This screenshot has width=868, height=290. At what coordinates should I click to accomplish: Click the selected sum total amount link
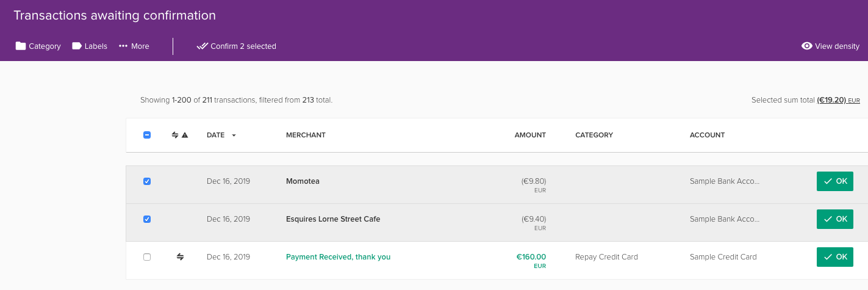pos(831,100)
